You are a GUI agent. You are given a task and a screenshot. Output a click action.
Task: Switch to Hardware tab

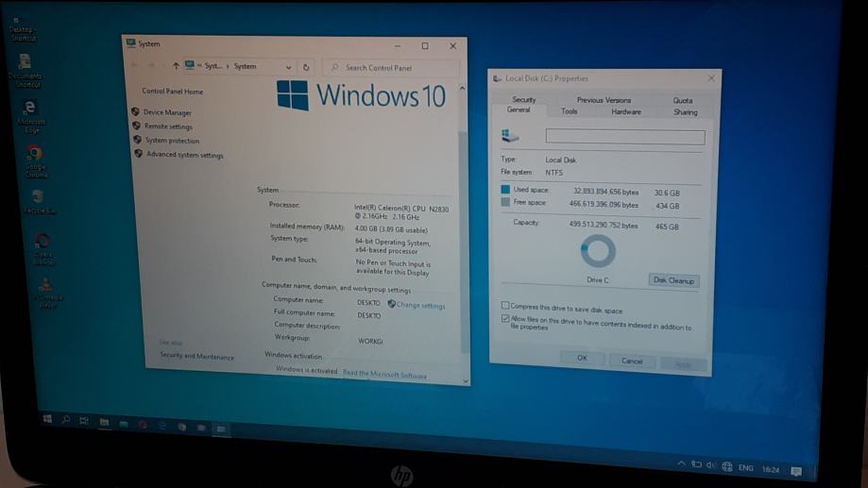point(626,111)
